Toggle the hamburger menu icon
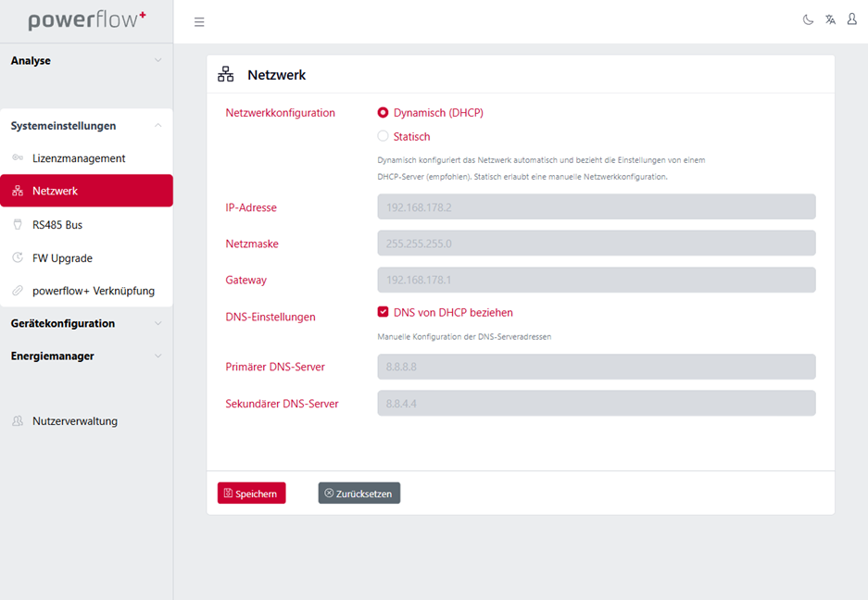 [199, 22]
